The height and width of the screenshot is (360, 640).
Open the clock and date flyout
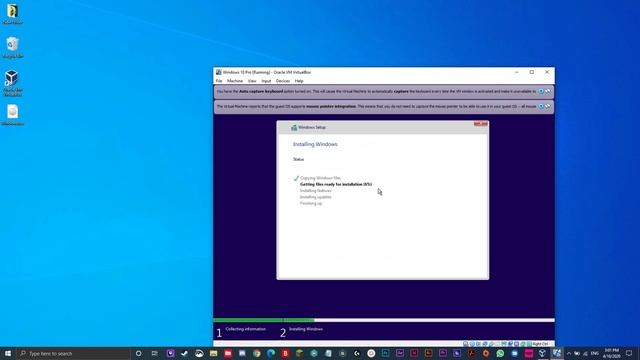point(611,353)
